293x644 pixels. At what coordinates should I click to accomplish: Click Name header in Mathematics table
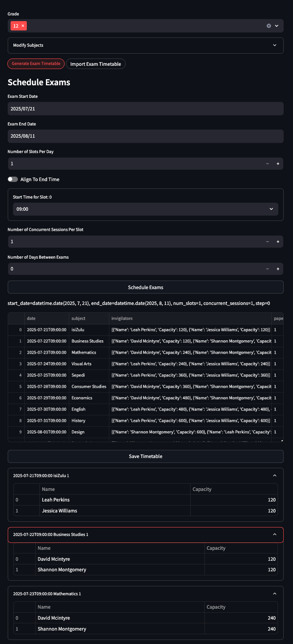click(x=120, y=607)
